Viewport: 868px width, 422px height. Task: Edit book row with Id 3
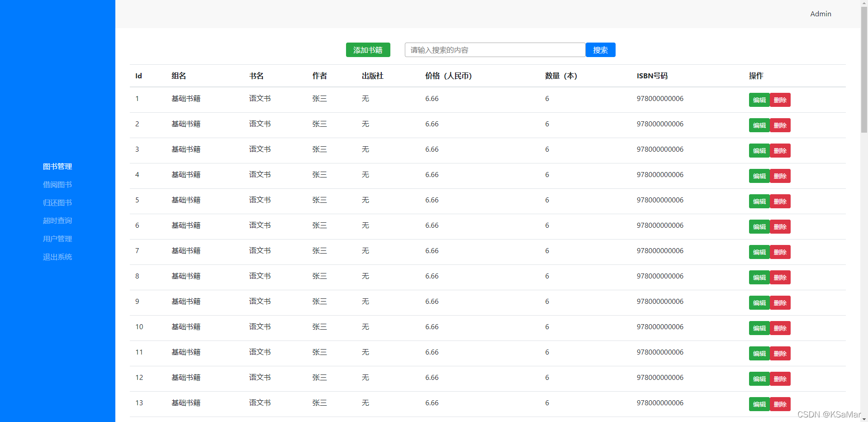(759, 151)
